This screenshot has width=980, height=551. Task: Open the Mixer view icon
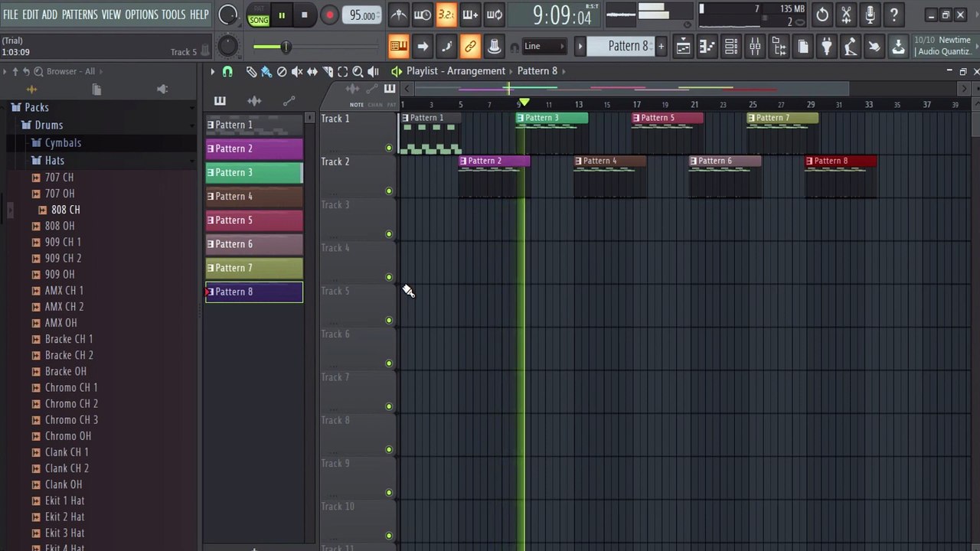point(755,47)
